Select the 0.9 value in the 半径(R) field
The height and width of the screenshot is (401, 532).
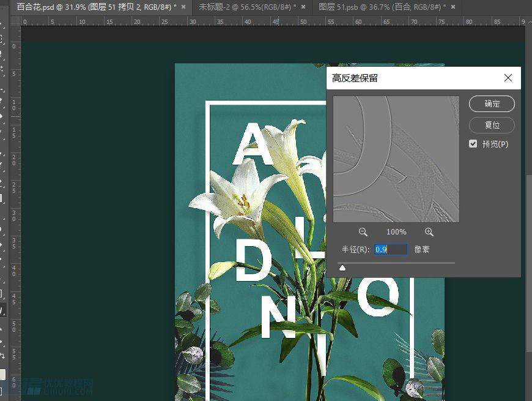pos(380,249)
